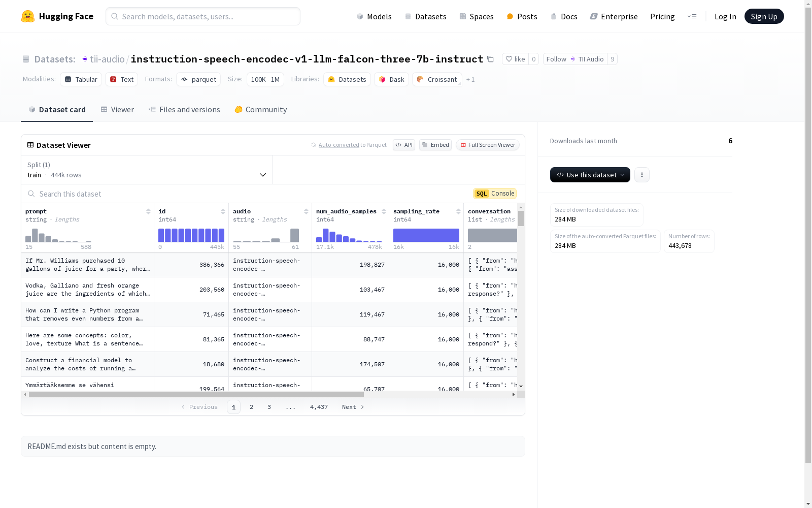Expand the Split train dropdown
812x508 pixels.
[147, 170]
